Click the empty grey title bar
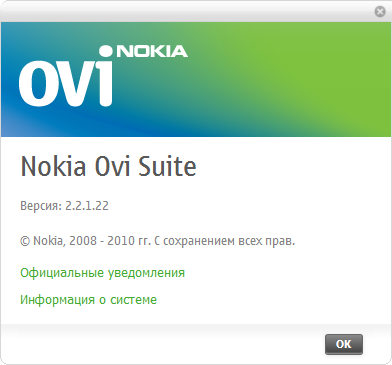Viewport: 392px width, 365px height. click(x=187, y=12)
